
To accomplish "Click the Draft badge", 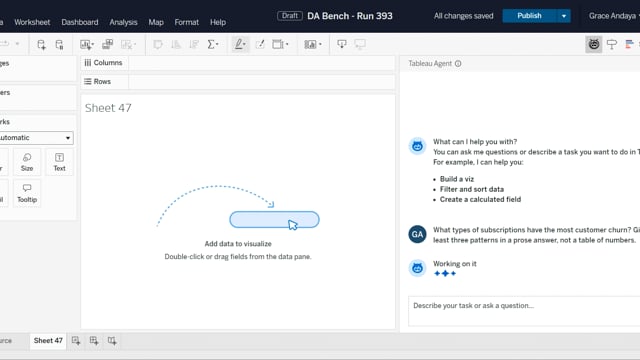I will (290, 16).
